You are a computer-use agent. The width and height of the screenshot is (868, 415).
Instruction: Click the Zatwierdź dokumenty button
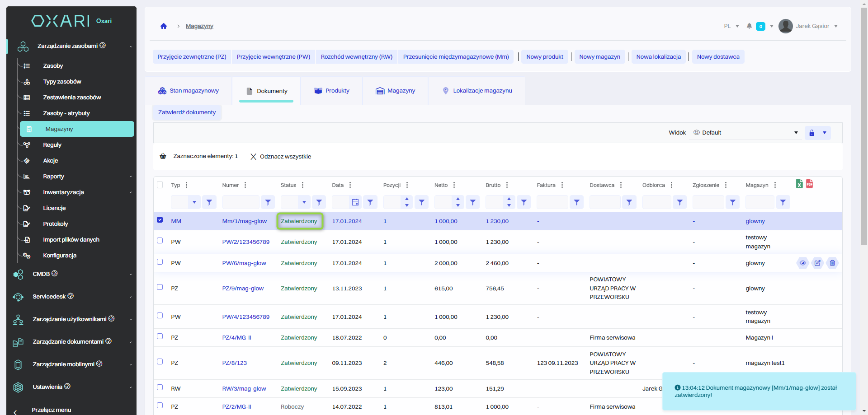(187, 112)
